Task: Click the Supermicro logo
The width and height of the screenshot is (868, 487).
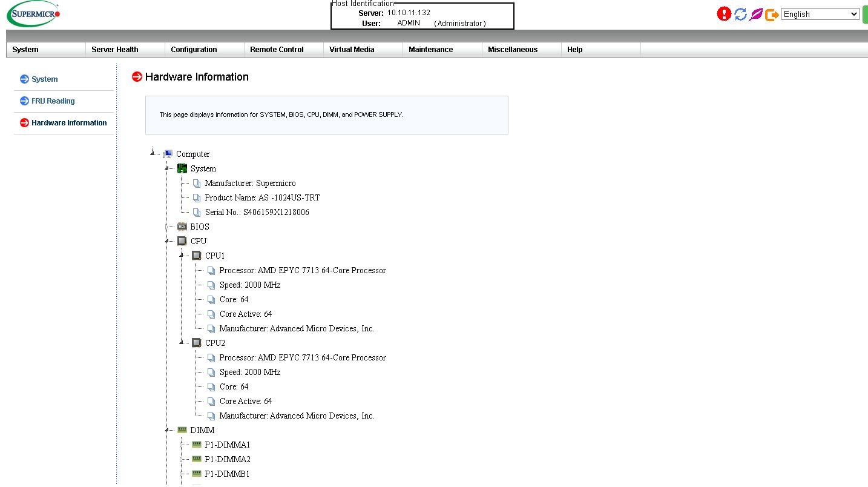Action: pos(34,14)
